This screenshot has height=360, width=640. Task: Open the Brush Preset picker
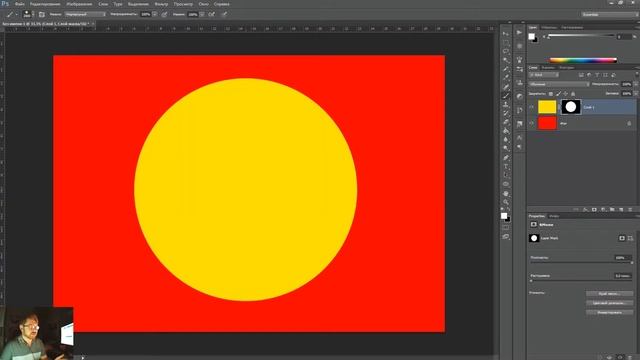[x=29, y=14]
